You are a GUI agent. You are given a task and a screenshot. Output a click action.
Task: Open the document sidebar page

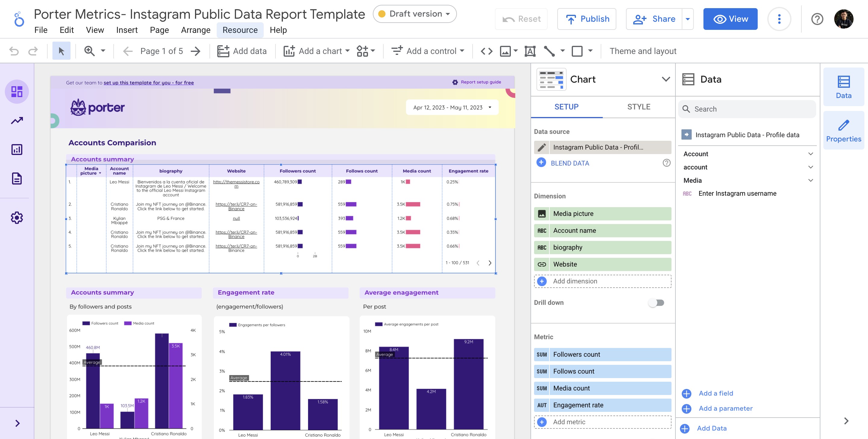click(17, 178)
